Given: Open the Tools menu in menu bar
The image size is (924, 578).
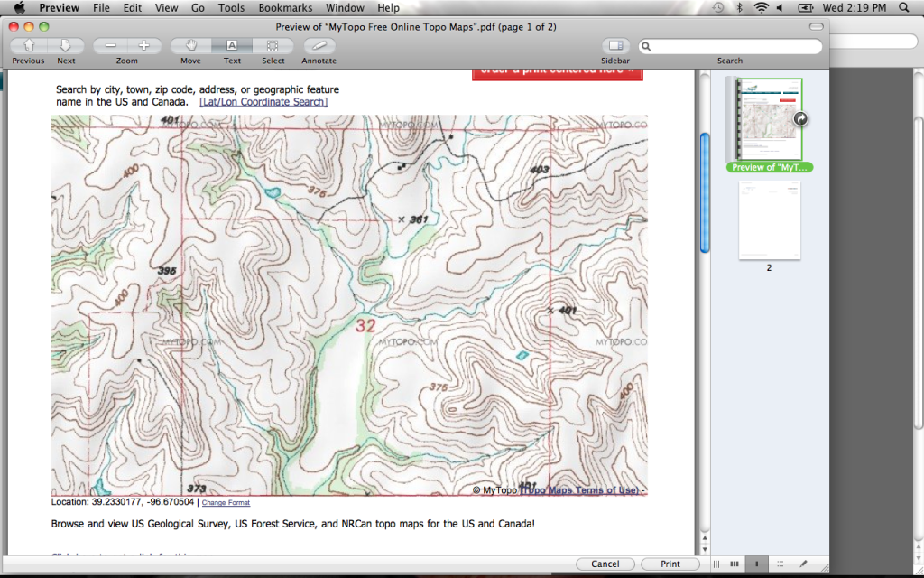Looking at the screenshot, I should [x=231, y=8].
